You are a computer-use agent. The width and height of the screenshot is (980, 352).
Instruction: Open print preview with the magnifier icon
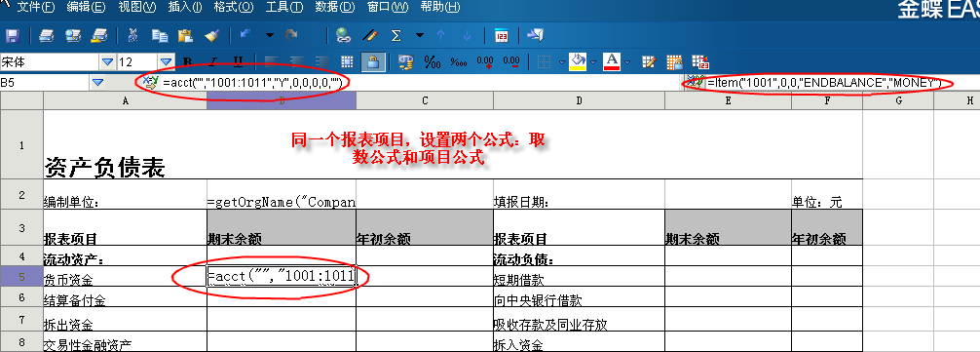(73, 36)
